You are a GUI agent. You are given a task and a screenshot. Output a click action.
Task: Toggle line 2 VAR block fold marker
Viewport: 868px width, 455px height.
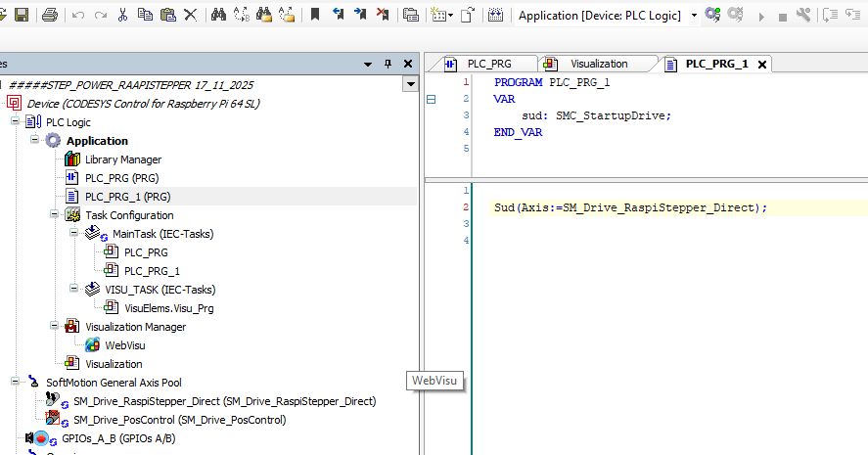431,99
